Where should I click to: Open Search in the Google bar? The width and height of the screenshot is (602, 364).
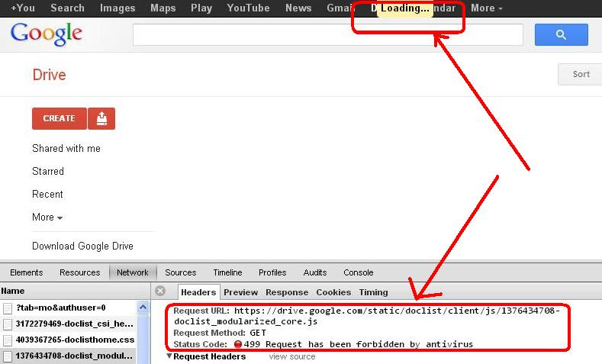(x=67, y=8)
